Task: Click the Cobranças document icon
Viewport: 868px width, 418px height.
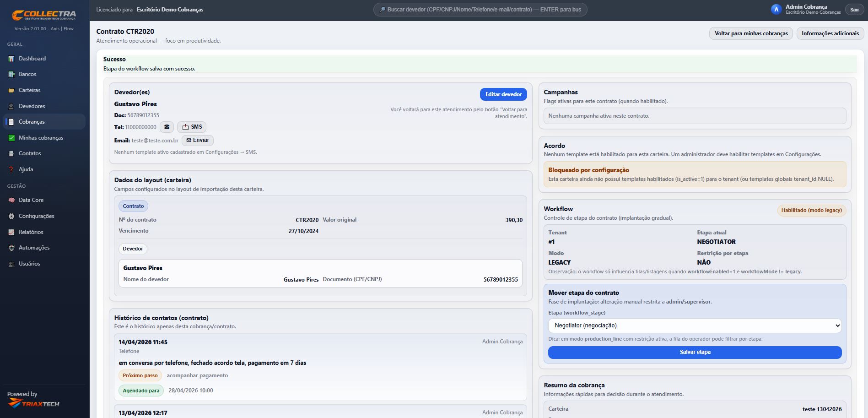Action: pyautogui.click(x=11, y=122)
